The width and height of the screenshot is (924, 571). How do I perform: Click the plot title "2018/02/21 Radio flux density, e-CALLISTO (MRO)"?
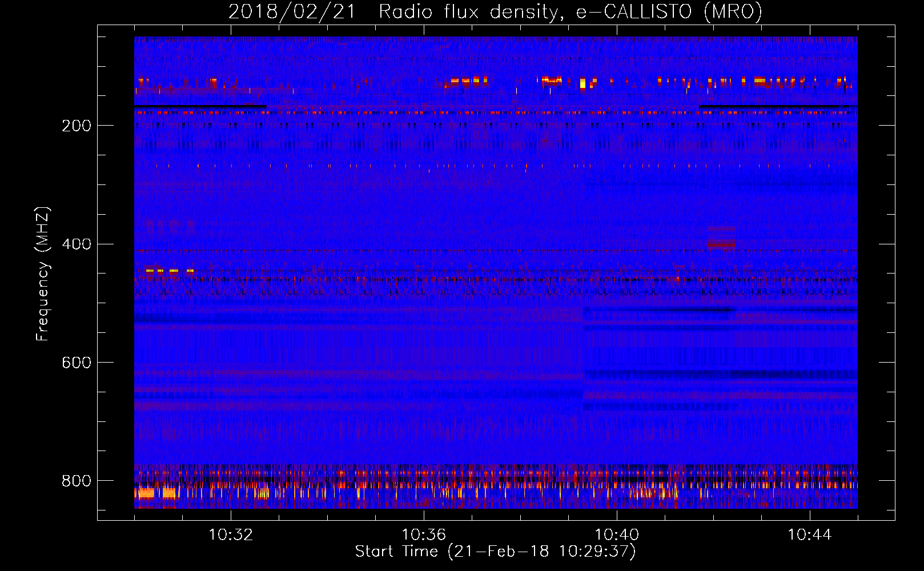(495, 11)
